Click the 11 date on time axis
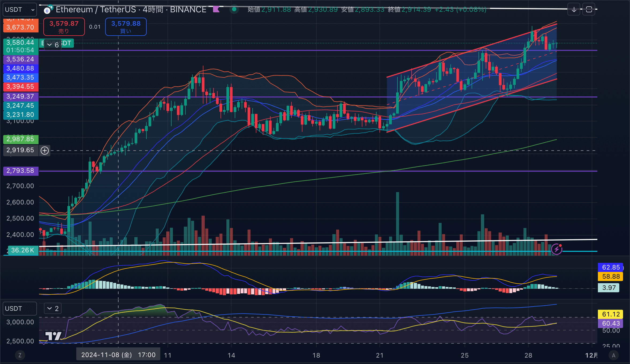This screenshot has width=630, height=364. (168, 355)
